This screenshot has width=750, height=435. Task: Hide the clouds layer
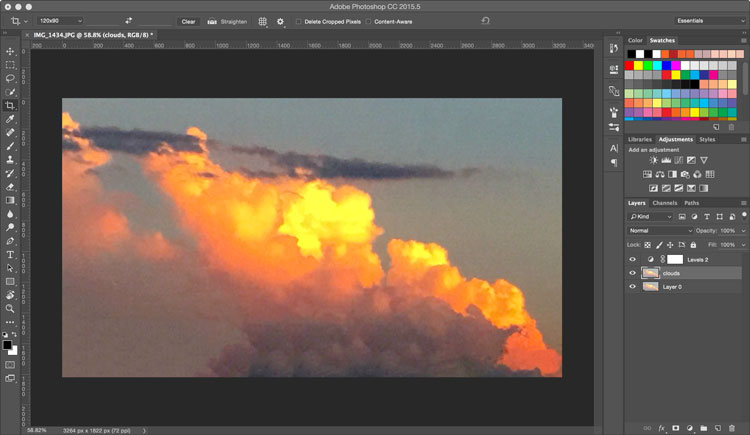(x=632, y=273)
